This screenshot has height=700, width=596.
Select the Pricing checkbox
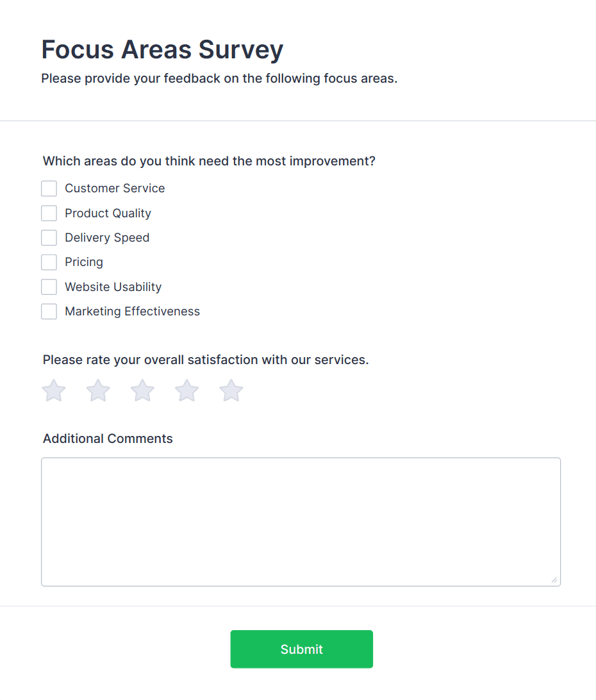[49, 262]
